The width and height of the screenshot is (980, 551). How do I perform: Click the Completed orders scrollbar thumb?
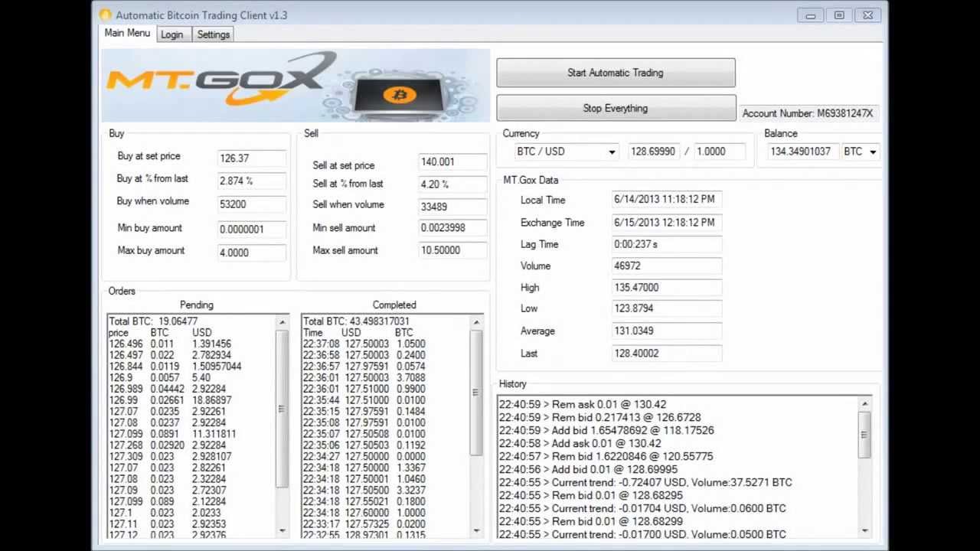pos(476,393)
